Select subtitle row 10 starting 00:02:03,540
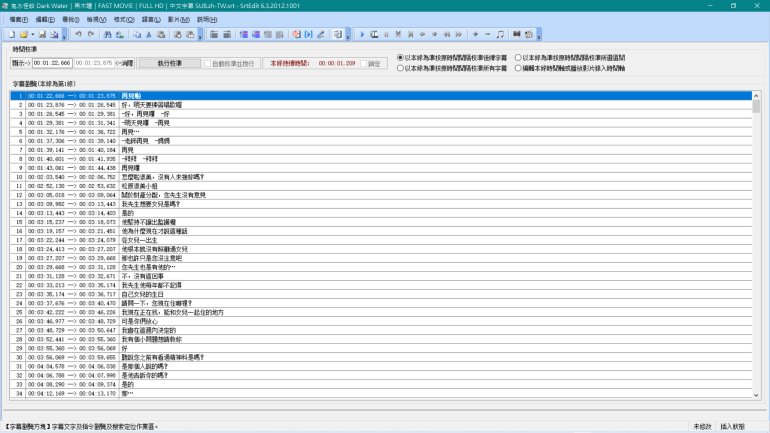The image size is (770, 433). pos(381,177)
